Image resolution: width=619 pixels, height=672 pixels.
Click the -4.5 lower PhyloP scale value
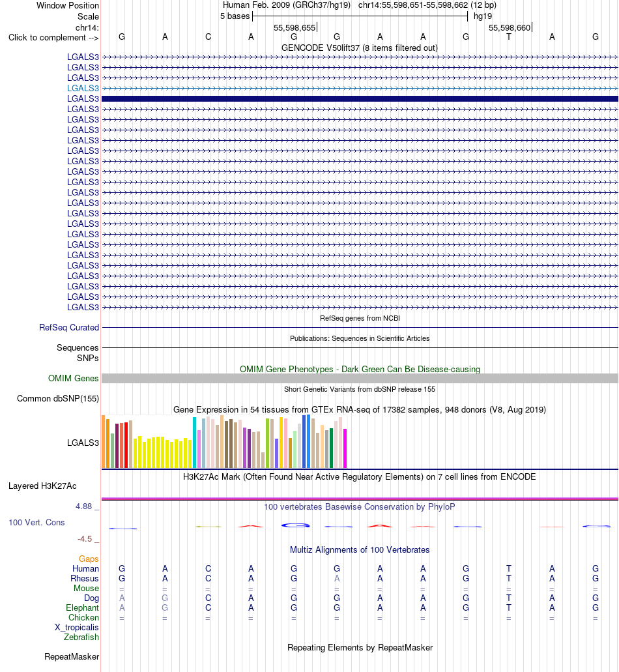[x=85, y=539]
